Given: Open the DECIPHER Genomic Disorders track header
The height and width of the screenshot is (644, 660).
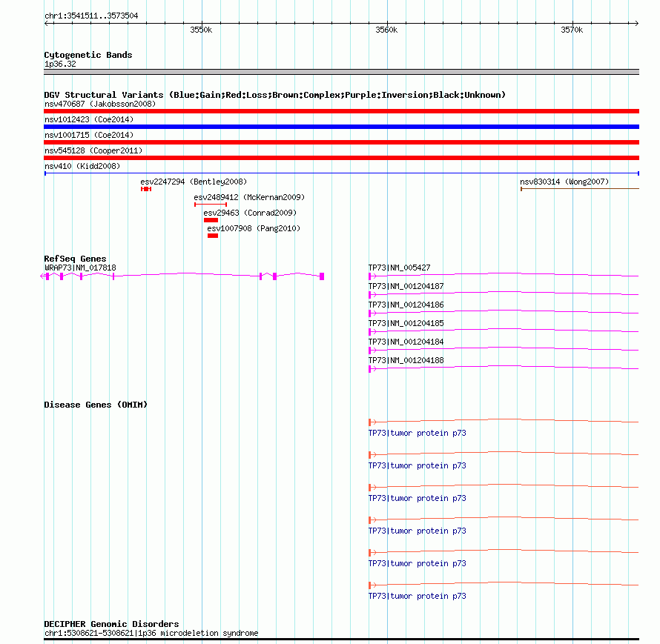Looking at the screenshot, I should pos(111,624).
